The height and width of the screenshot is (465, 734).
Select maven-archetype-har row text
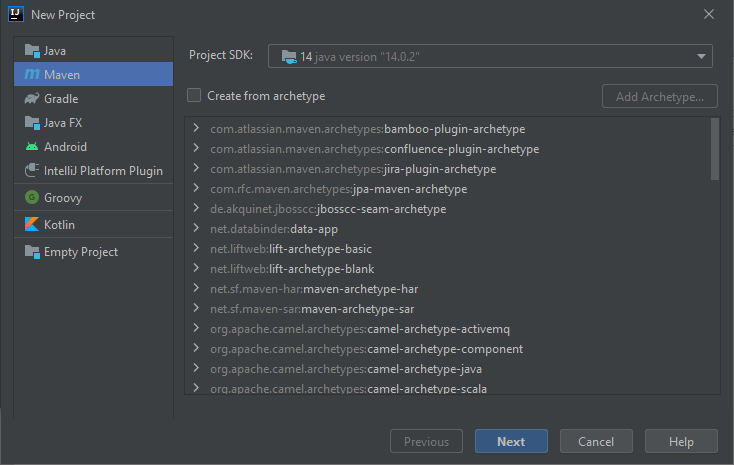(314, 289)
